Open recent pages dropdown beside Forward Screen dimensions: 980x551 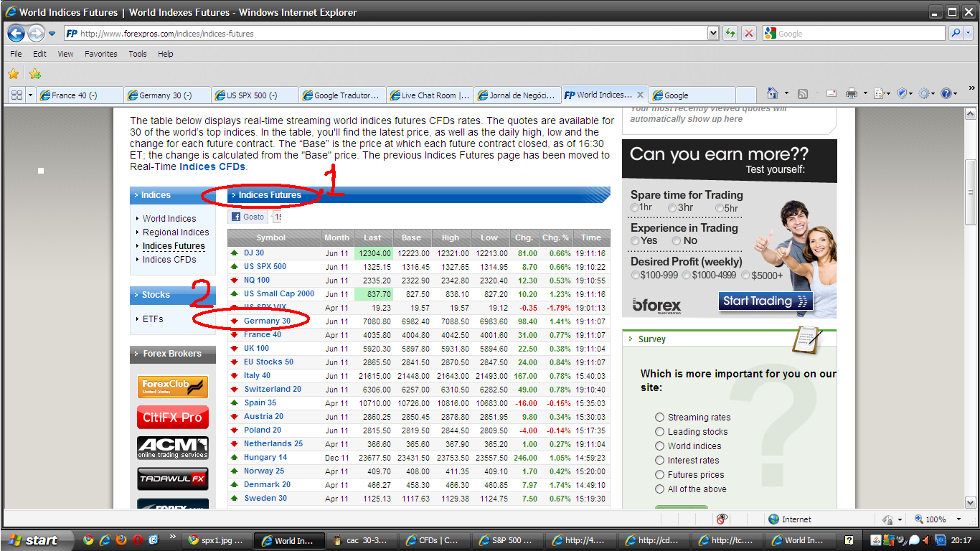52,34
